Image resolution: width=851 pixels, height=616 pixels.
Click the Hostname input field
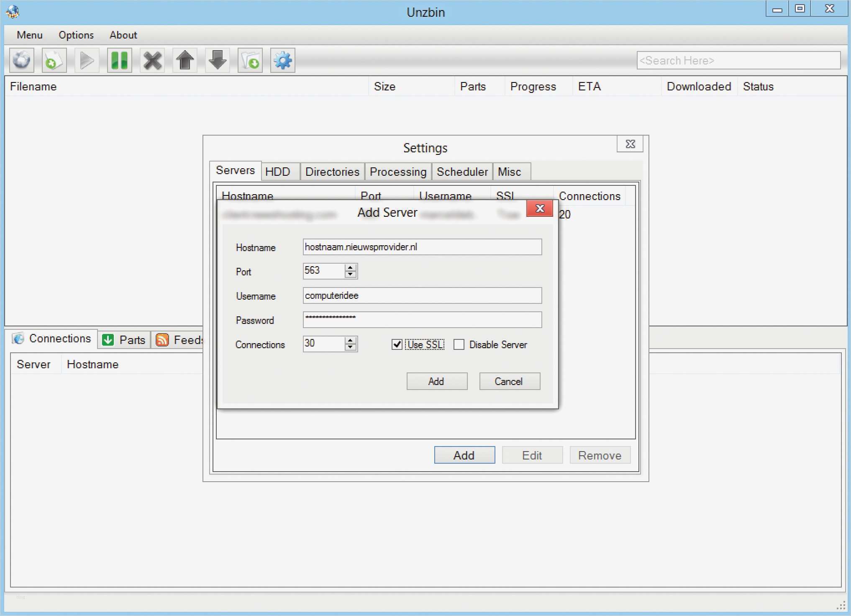[422, 247]
